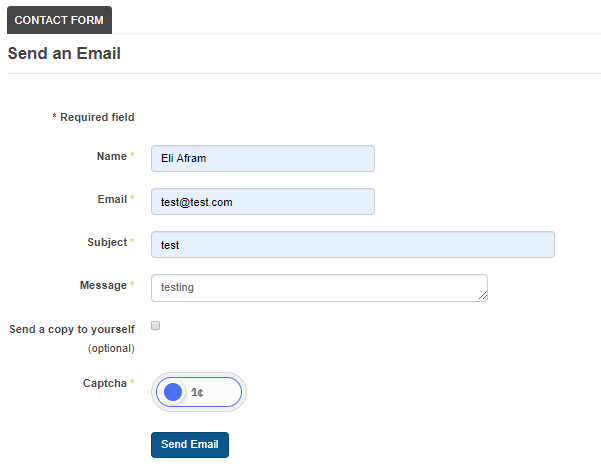
Task: Click inside the Message textarea
Action: [319, 288]
